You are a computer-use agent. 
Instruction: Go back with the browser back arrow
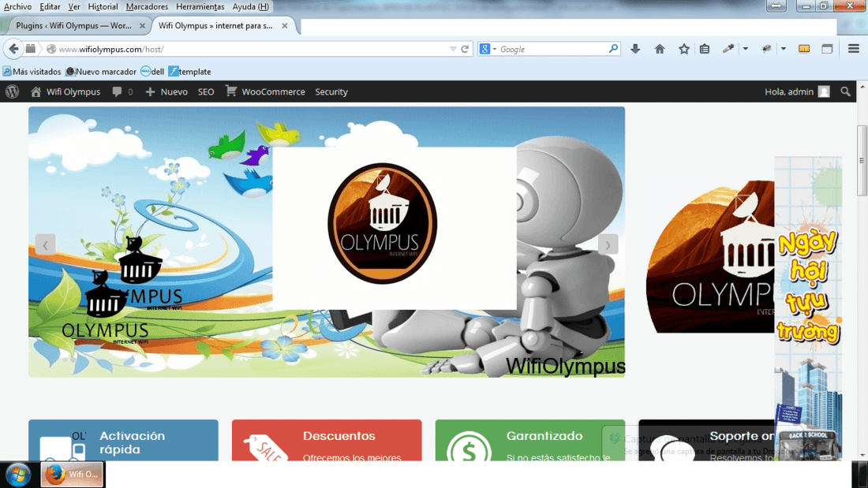coord(13,49)
